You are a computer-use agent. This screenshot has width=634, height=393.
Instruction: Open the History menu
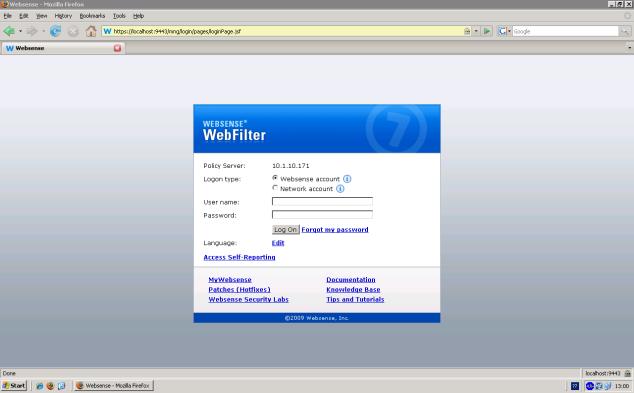click(x=63, y=16)
